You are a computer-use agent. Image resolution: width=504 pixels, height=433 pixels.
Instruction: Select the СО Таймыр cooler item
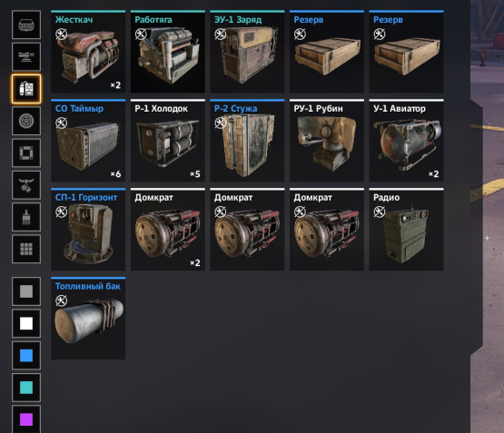point(88,141)
